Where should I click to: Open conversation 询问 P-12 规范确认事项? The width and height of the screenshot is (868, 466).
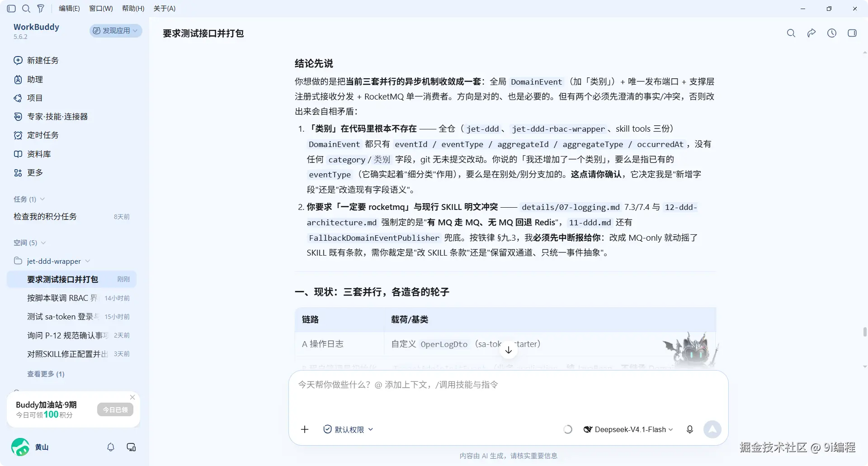71,335
